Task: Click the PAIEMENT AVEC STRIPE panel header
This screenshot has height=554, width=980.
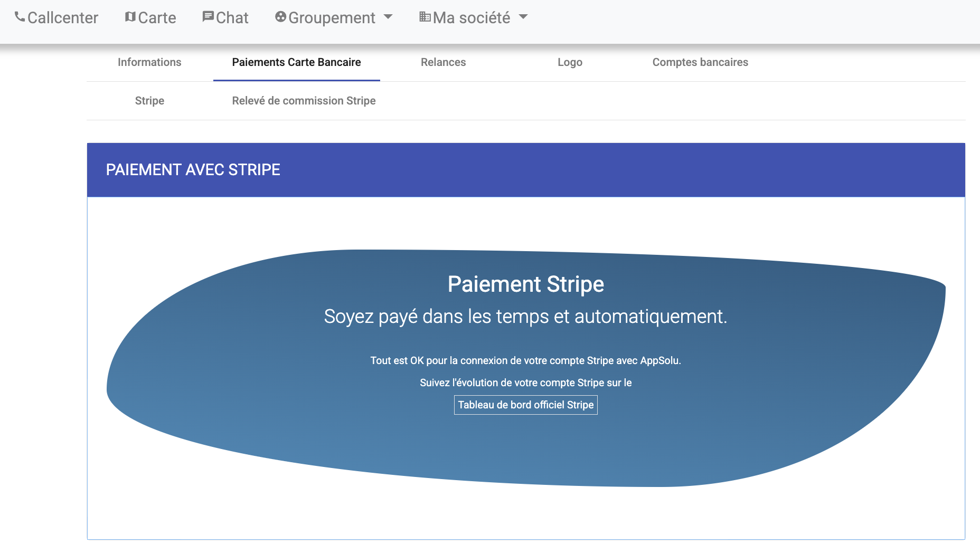Action: pyautogui.click(x=193, y=170)
